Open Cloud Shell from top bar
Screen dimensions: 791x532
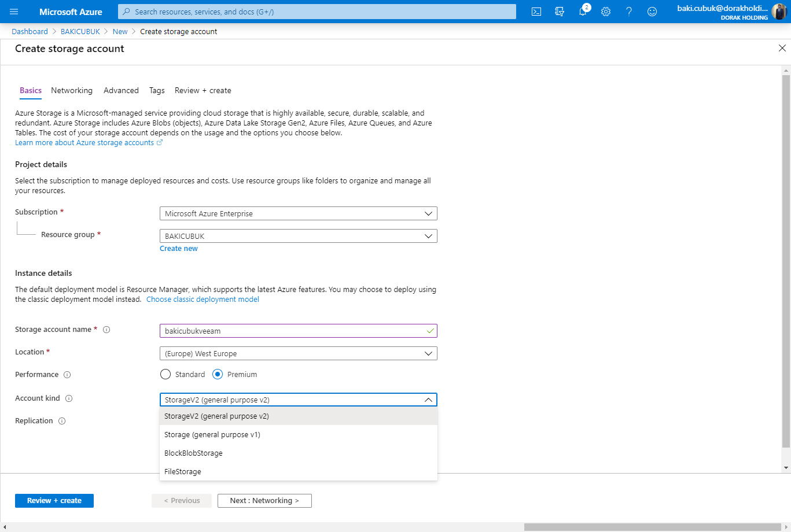click(x=536, y=12)
